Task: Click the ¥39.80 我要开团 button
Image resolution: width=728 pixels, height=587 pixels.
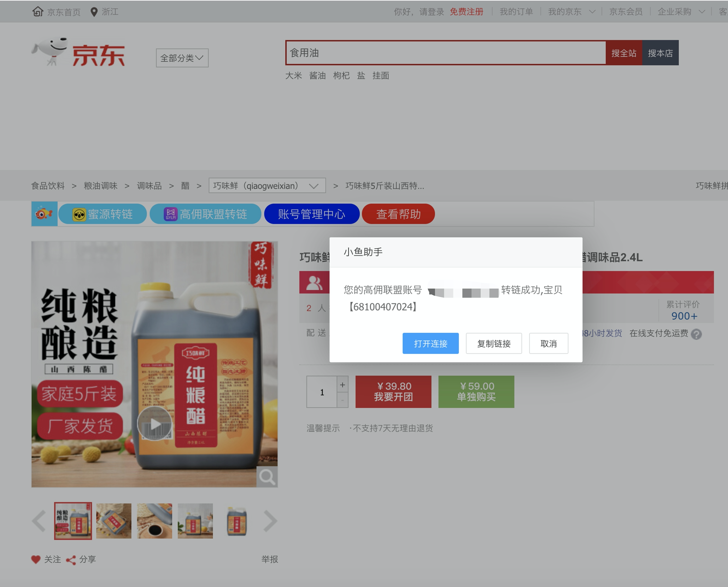Action: tap(393, 391)
